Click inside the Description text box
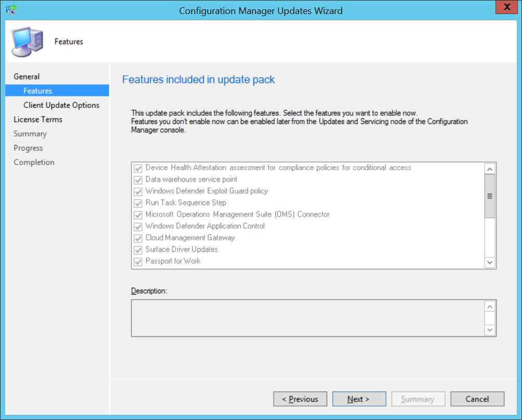 click(x=309, y=318)
